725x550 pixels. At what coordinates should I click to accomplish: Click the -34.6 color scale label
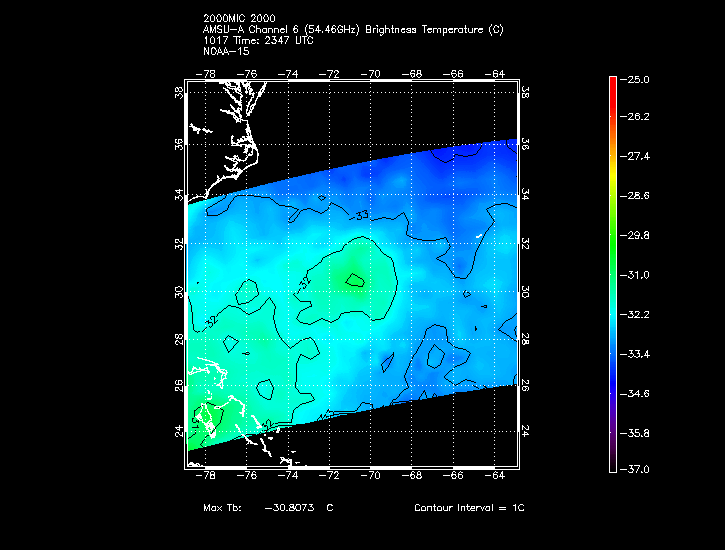pos(635,394)
